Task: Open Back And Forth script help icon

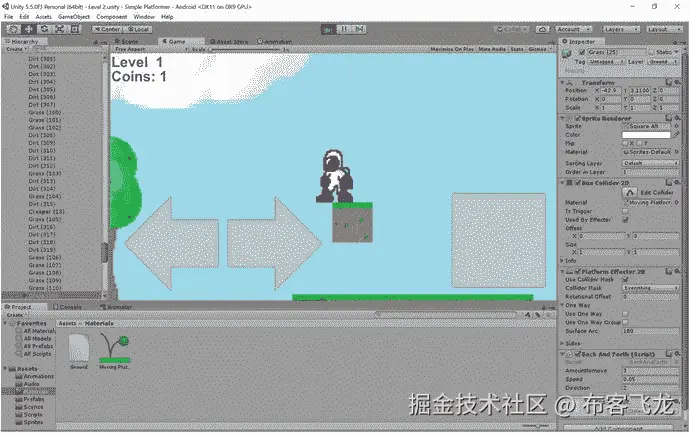Action: 669,354
